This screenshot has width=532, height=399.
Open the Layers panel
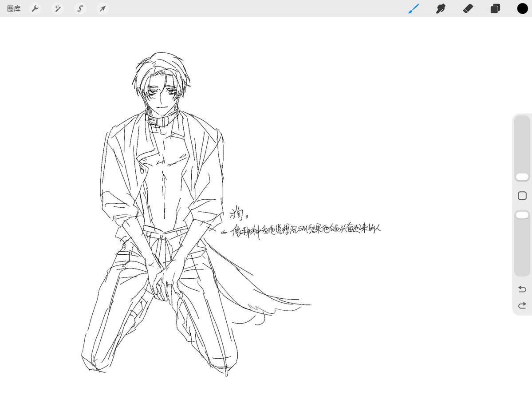click(495, 8)
